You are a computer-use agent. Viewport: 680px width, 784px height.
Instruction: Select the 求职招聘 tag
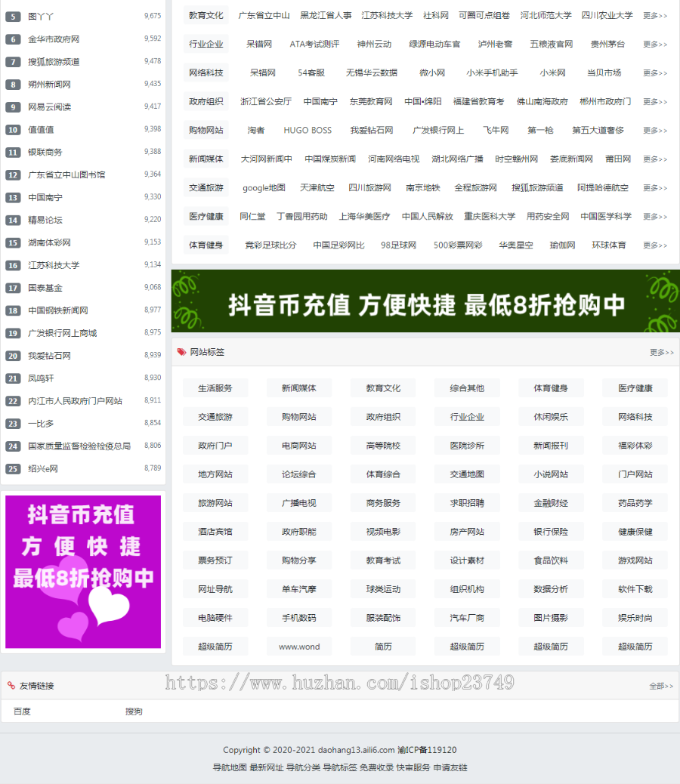coord(467,503)
